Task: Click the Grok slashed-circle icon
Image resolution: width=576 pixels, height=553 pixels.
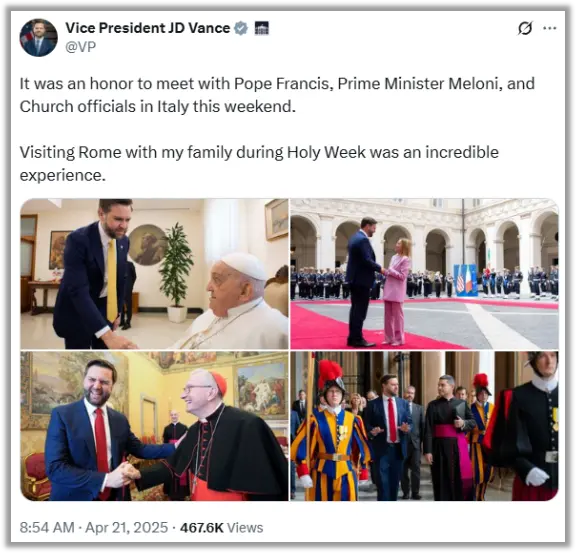Action: [x=525, y=28]
